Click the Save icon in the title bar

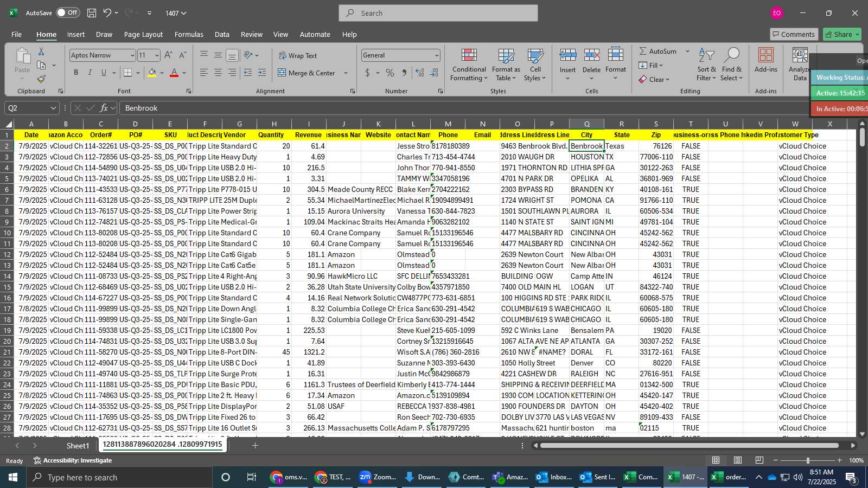pyautogui.click(x=92, y=13)
